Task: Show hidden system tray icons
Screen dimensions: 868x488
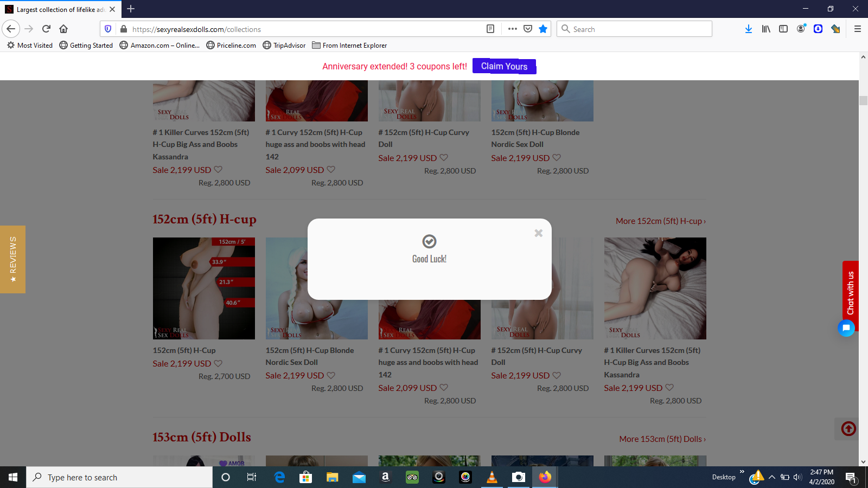Action: pyautogui.click(x=772, y=477)
